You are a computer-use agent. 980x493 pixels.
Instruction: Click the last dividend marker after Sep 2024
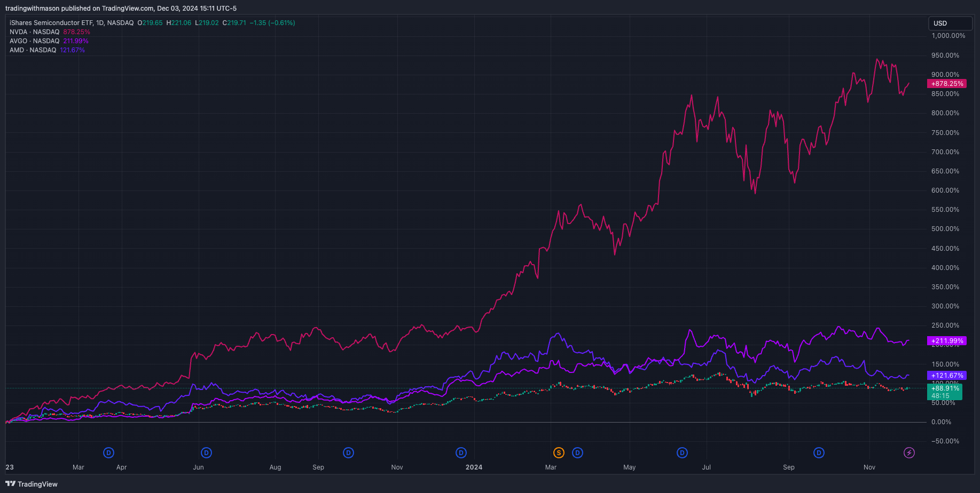[x=819, y=453]
